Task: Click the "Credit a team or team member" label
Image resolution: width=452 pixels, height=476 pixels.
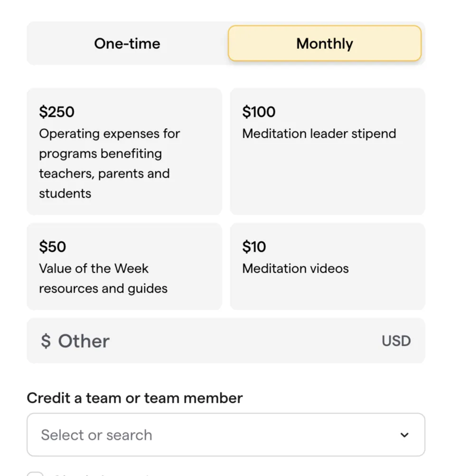Action: pyautogui.click(x=134, y=398)
